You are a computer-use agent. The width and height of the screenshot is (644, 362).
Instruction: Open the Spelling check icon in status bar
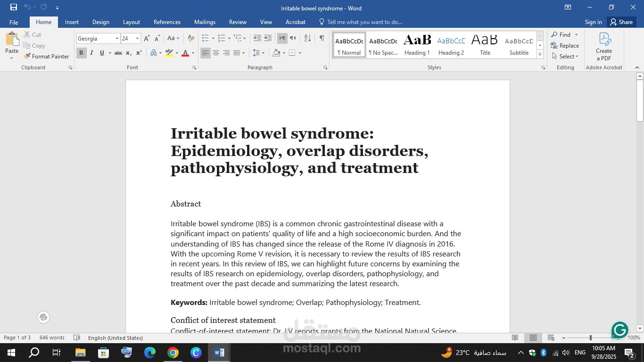77,338
